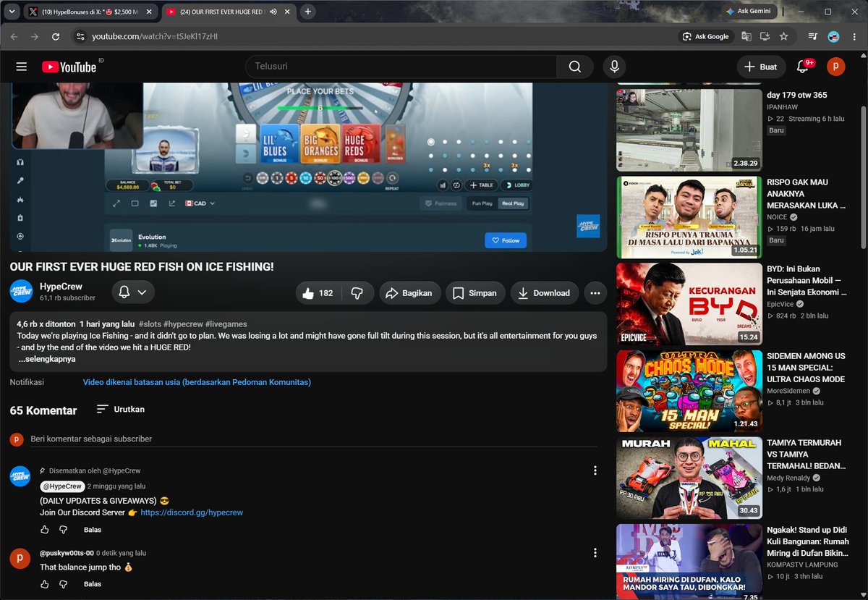Dislike the pinned HypeCrew comment
Viewport: 868px width, 600px height.
coord(63,530)
